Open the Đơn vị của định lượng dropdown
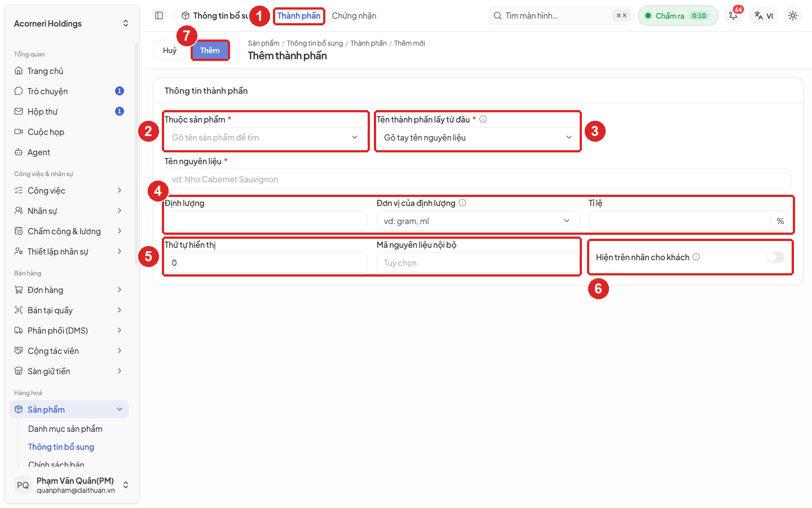The width and height of the screenshot is (812, 508). [x=478, y=221]
